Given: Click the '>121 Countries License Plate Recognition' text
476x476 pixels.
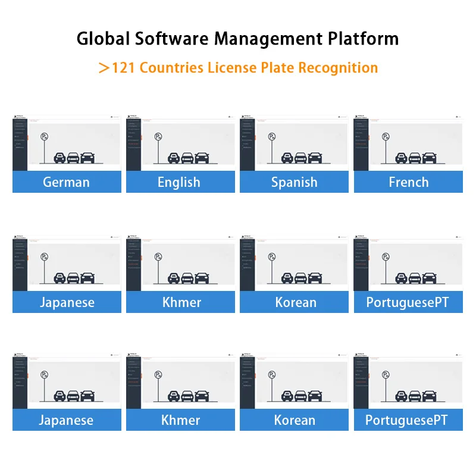Looking at the screenshot, I should tap(239, 67).
